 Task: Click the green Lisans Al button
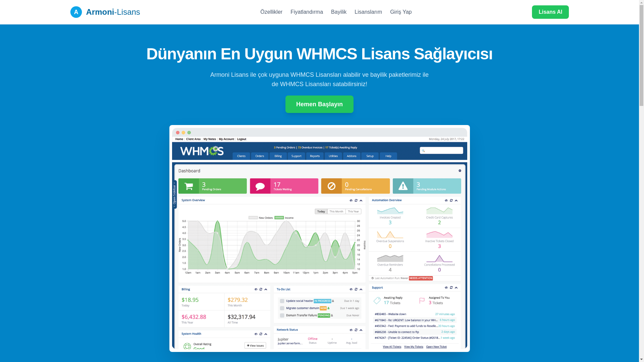pyautogui.click(x=550, y=12)
